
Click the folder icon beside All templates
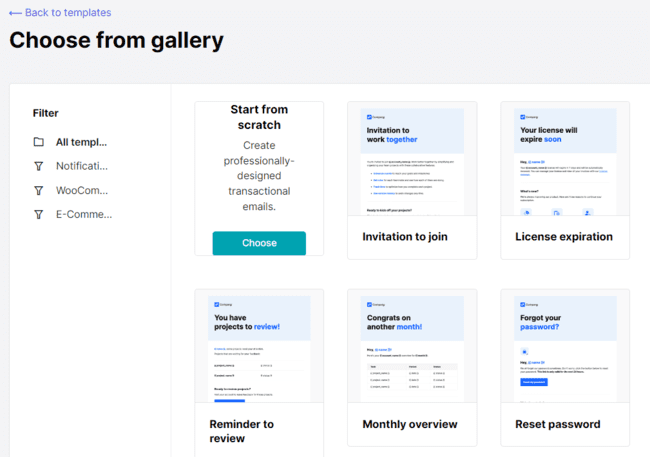pos(38,142)
